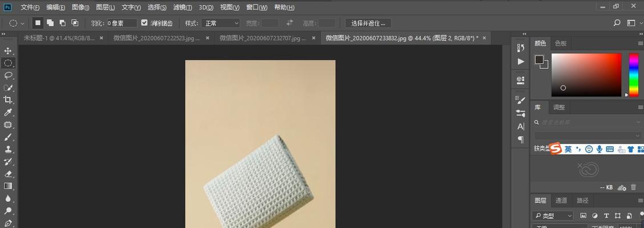Switch to the 通道 (Channels) tab

(x=561, y=201)
